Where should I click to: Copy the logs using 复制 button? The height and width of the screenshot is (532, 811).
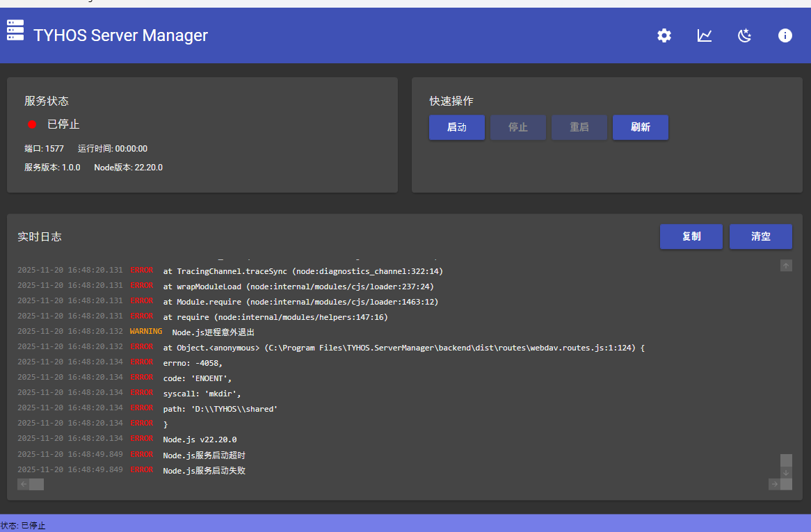point(691,236)
